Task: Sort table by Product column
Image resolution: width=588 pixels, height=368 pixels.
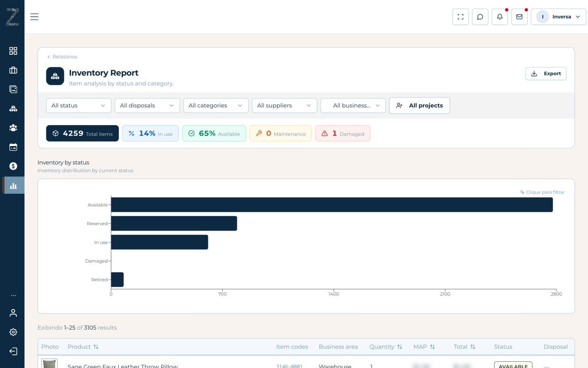Action: (x=83, y=347)
